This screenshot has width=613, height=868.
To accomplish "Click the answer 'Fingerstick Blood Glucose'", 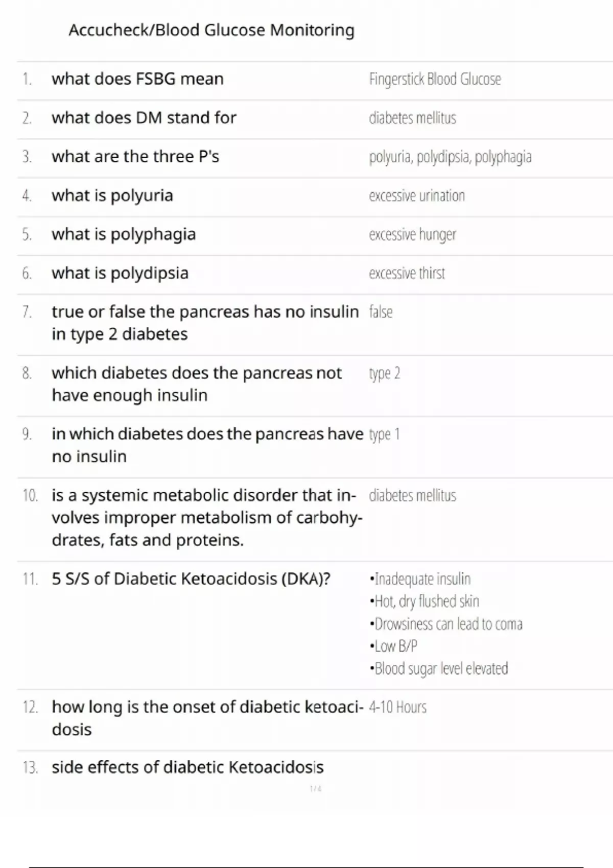I will tap(435, 79).
